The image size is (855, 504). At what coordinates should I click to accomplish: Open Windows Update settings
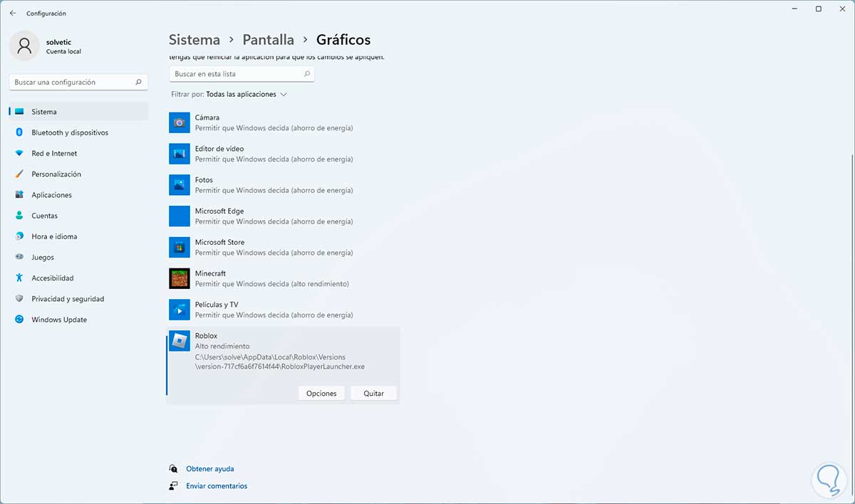point(78,320)
